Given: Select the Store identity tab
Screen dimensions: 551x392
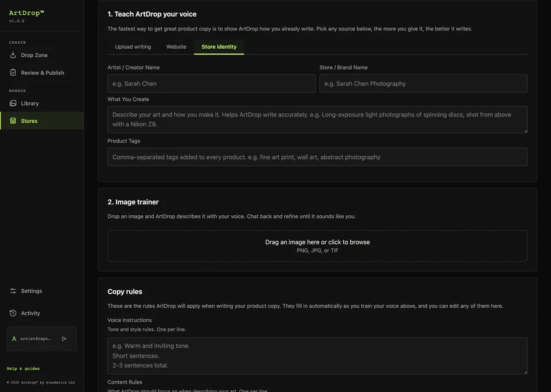Looking at the screenshot, I should pyautogui.click(x=219, y=46).
